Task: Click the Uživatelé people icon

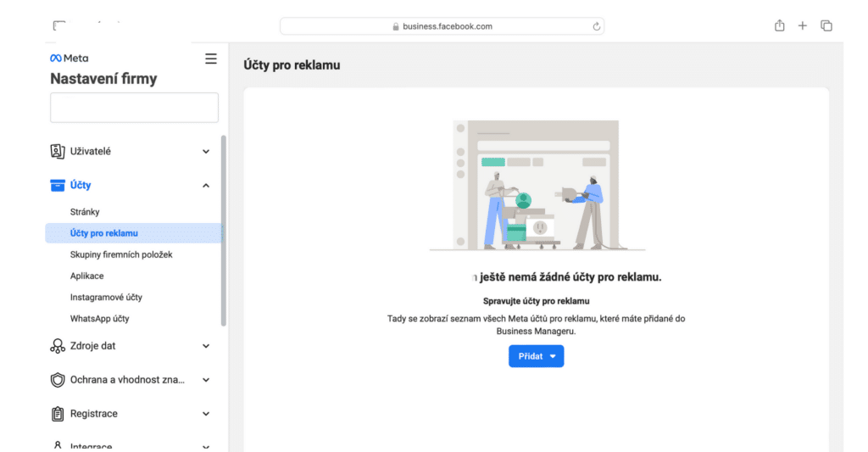Action: point(58,151)
